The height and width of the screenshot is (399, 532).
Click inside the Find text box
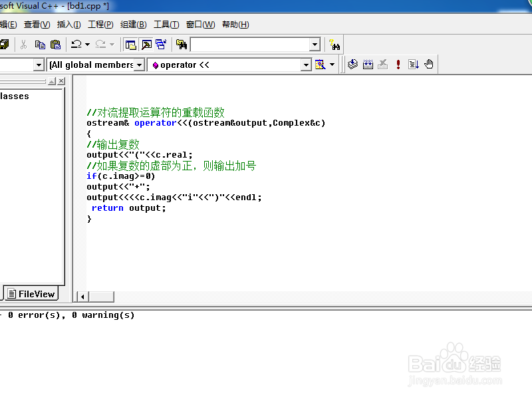click(251, 45)
